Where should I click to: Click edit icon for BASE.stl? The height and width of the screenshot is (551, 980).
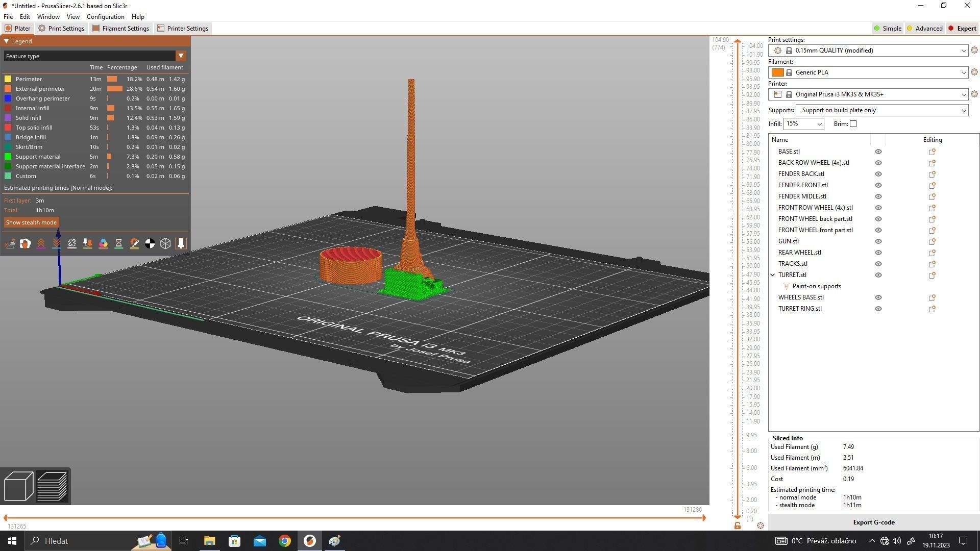coord(932,152)
